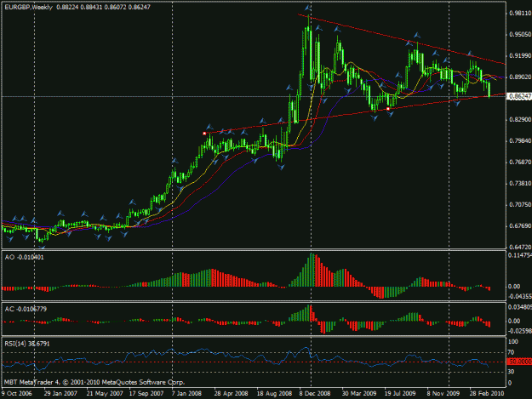532x399 pixels.
Task: Click the 30 Mar 2009 date label
Action: point(359,394)
